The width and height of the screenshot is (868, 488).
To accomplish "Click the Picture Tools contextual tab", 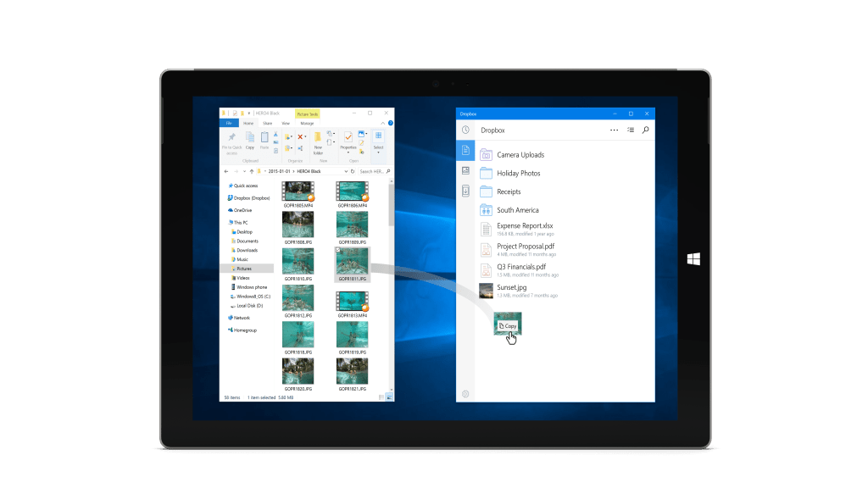I will click(308, 114).
